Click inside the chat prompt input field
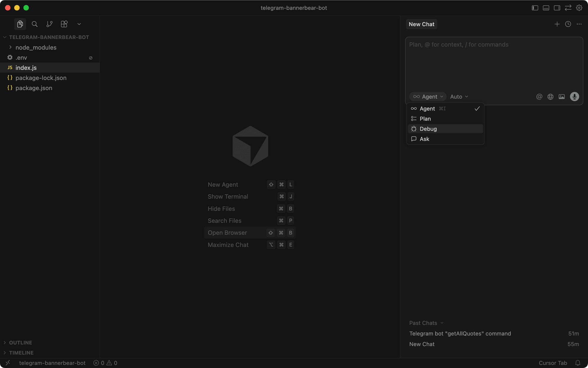Image resolution: width=588 pixels, height=368 pixels. [x=494, y=59]
